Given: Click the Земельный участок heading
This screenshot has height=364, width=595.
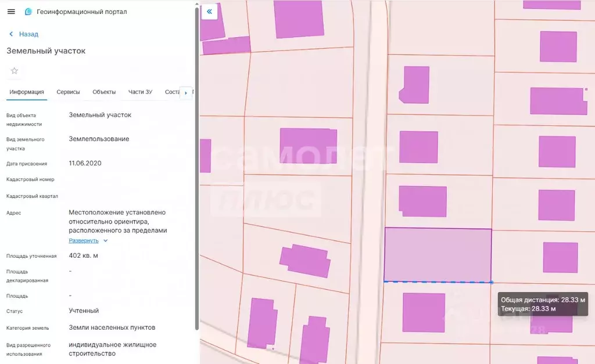Looking at the screenshot, I should coord(46,51).
